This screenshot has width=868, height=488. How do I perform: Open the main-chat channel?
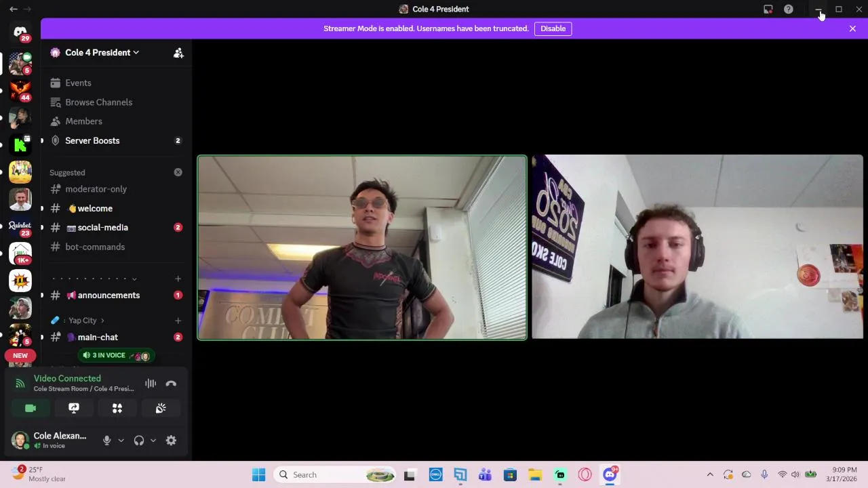[116, 337]
